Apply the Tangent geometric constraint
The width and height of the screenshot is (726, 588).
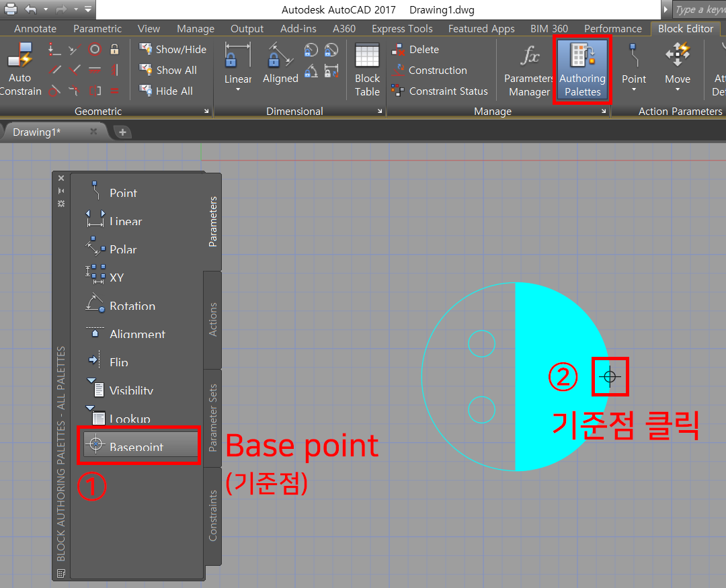point(54,91)
